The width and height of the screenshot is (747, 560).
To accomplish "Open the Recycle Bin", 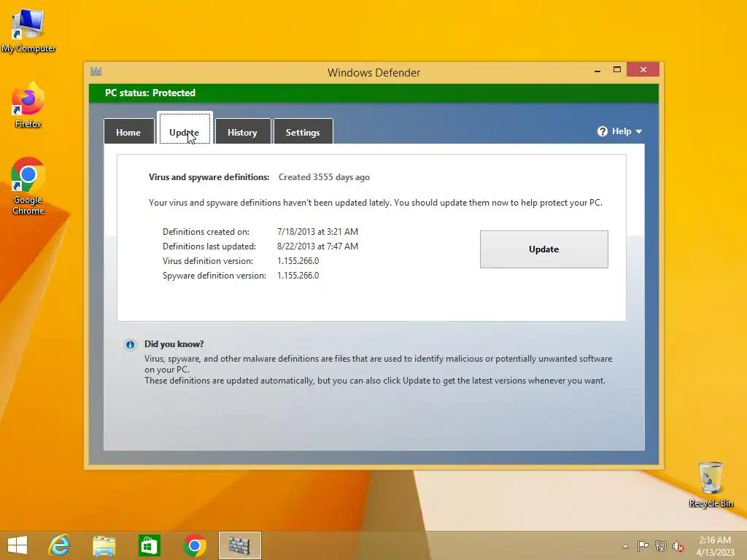I will pyautogui.click(x=711, y=484).
